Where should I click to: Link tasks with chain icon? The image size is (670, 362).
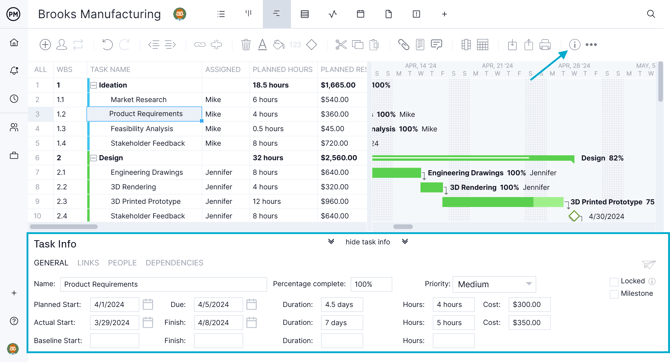coord(200,44)
